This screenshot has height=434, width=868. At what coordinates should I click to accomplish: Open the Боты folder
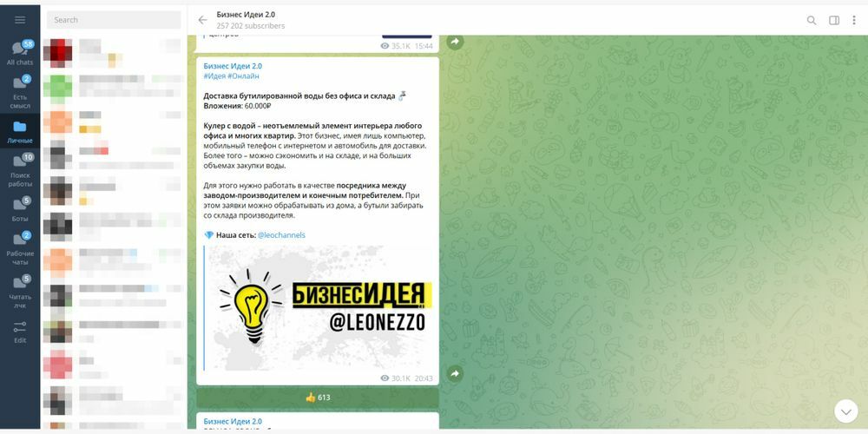[x=20, y=209]
